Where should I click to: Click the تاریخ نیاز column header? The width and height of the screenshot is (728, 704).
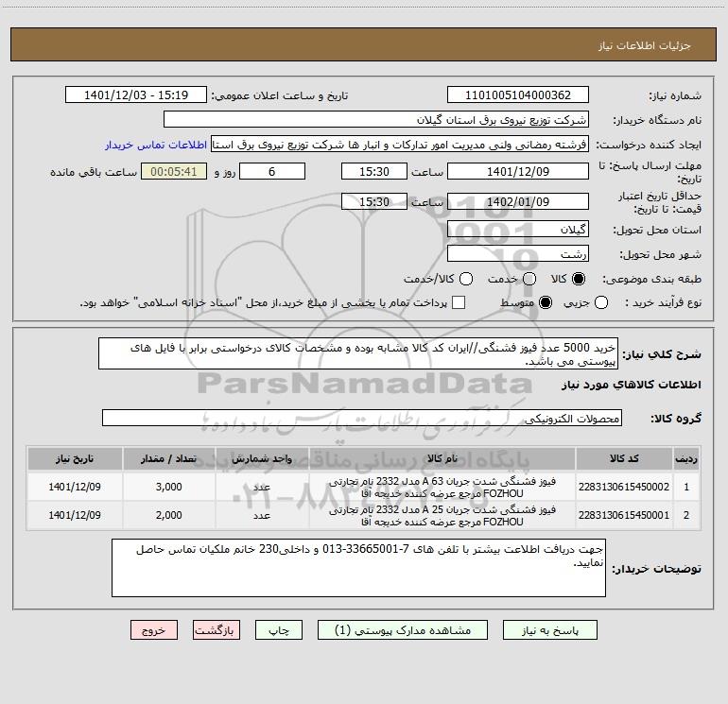(x=75, y=459)
